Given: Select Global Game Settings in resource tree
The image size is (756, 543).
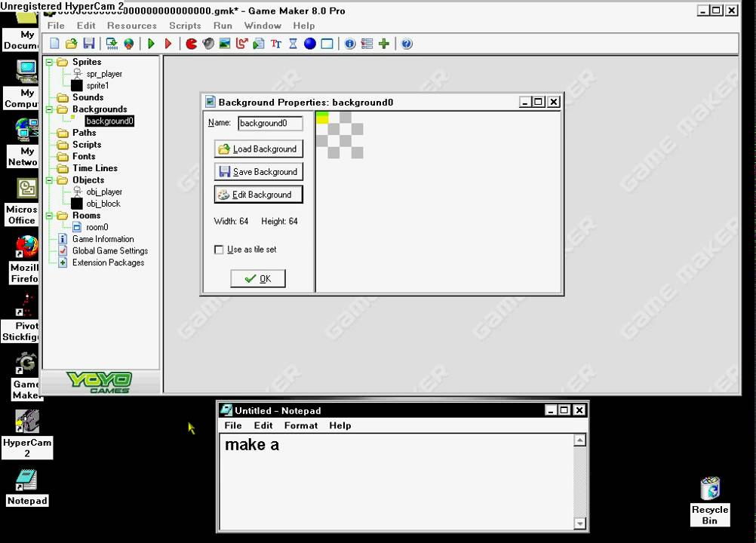Looking at the screenshot, I should pos(110,251).
